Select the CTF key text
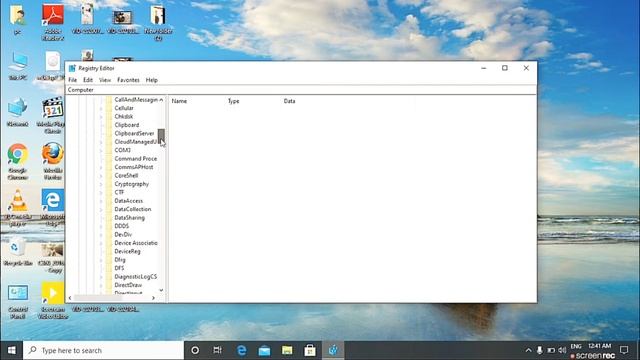This screenshot has height=360, width=640. tap(119, 192)
